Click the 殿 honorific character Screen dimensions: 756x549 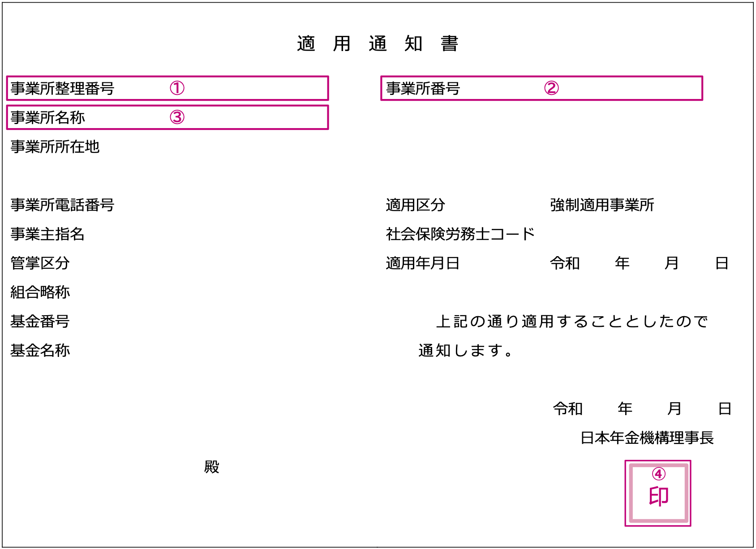(211, 467)
